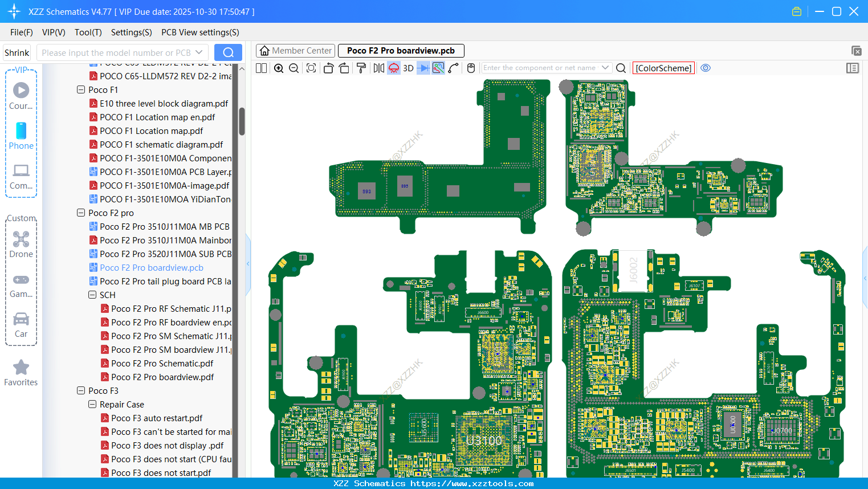Click the Member Center button
868x489 pixels.
click(x=296, y=51)
